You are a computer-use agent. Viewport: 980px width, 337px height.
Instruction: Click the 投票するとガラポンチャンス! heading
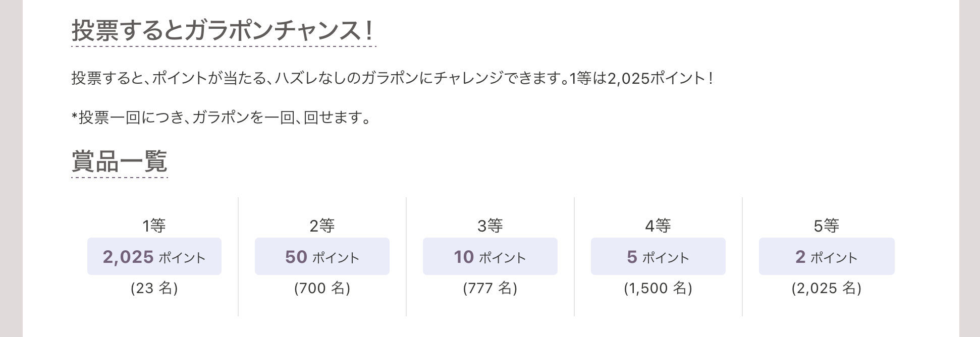tap(223, 31)
